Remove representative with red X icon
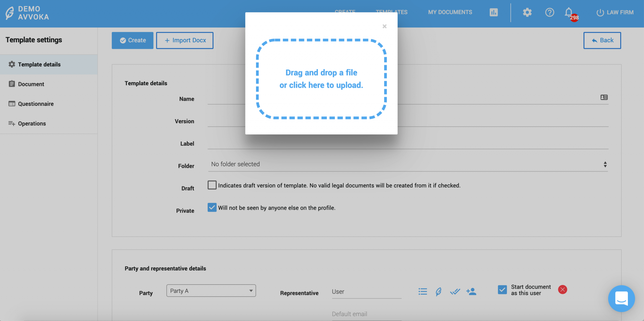644x321 pixels. point(563,289)
